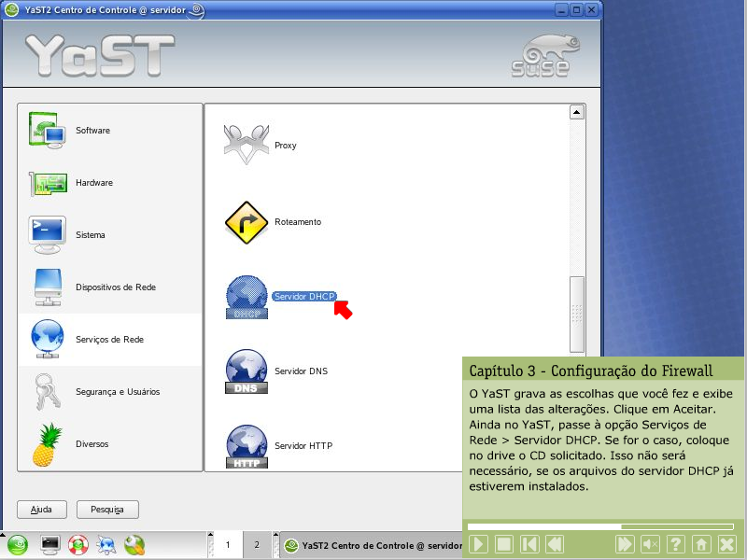The height and width of the screenshot is (560, 747).
Task: Select the Hardware category icon
Action: [x=48, y=183]
